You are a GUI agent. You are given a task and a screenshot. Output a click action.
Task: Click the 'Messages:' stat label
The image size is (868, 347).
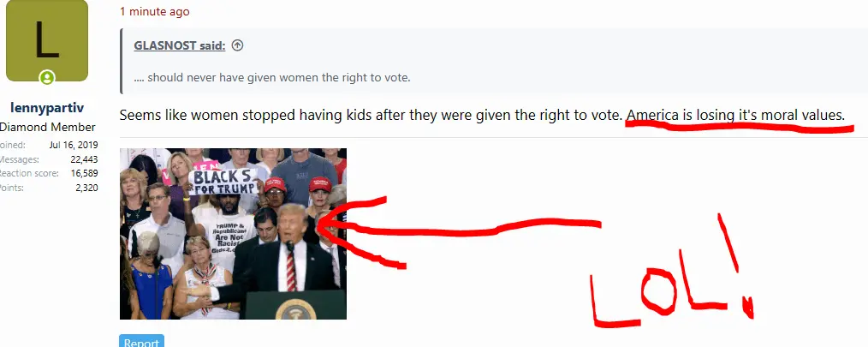click(20, 159)
